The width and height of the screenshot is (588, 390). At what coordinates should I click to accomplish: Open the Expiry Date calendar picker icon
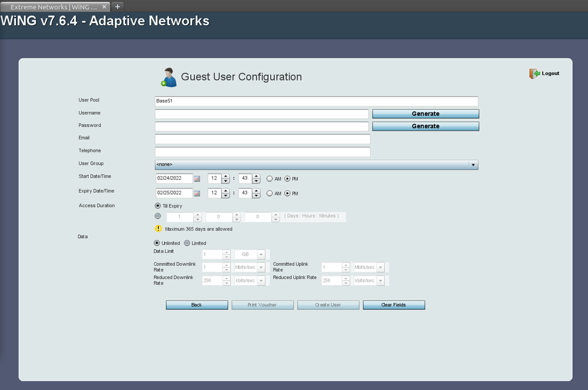197,194
